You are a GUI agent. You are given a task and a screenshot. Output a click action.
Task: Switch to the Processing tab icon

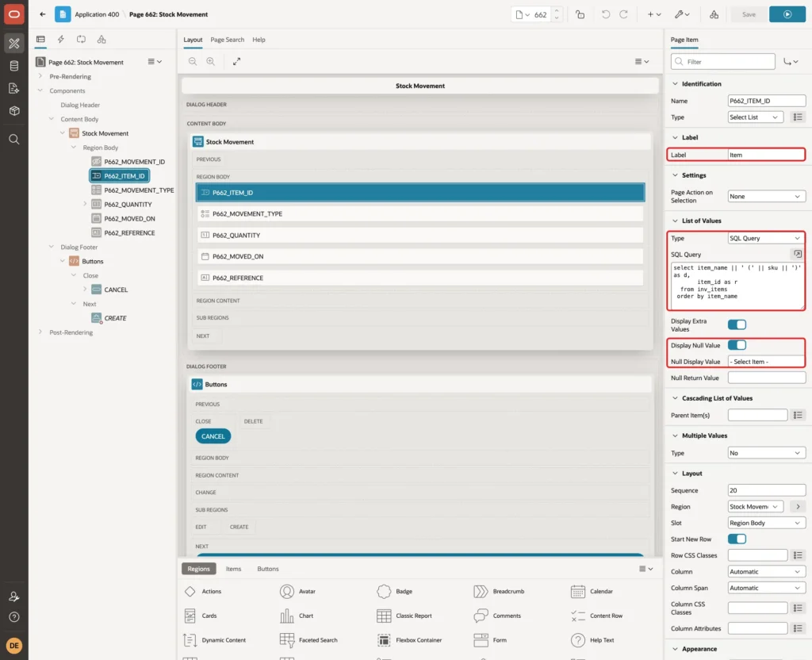click(x=82, y=40)
